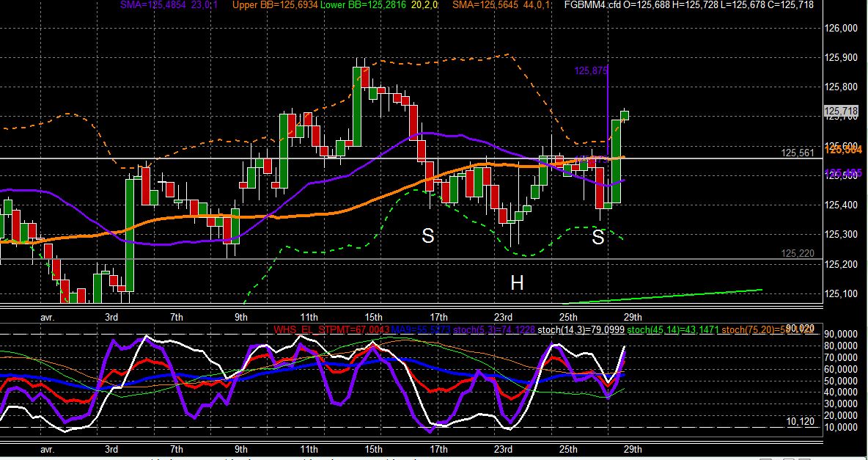The height and width of the screenshot is (460, 868).
Task: Click the 3rd label on the bottom indicator axis
Action: pos(111,450)
